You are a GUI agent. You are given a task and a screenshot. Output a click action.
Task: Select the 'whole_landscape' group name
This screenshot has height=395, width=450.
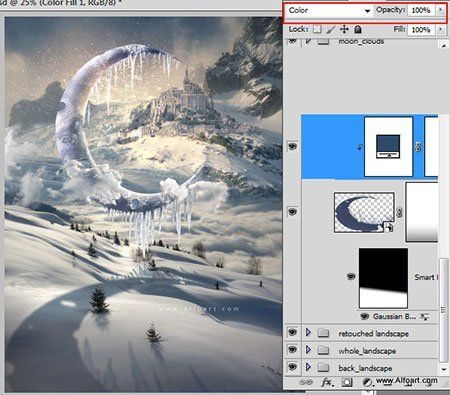click(367, 351)
